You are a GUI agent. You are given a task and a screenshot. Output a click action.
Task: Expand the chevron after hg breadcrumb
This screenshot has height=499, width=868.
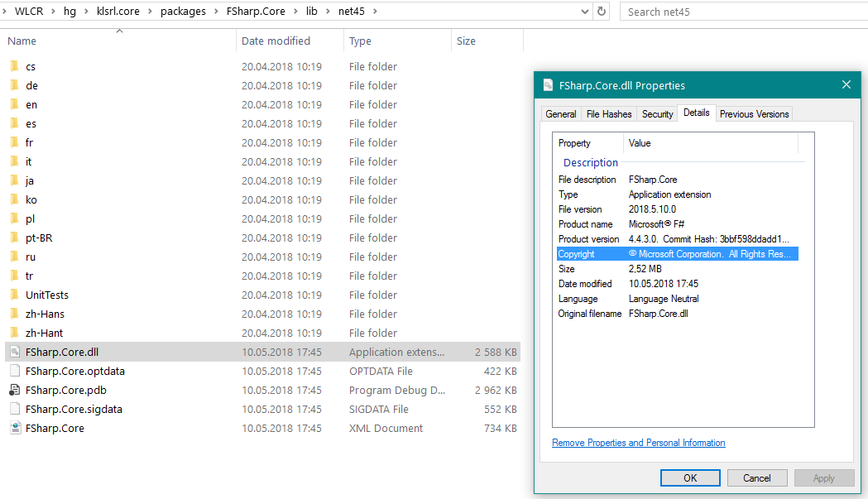(x=86, y=11)
